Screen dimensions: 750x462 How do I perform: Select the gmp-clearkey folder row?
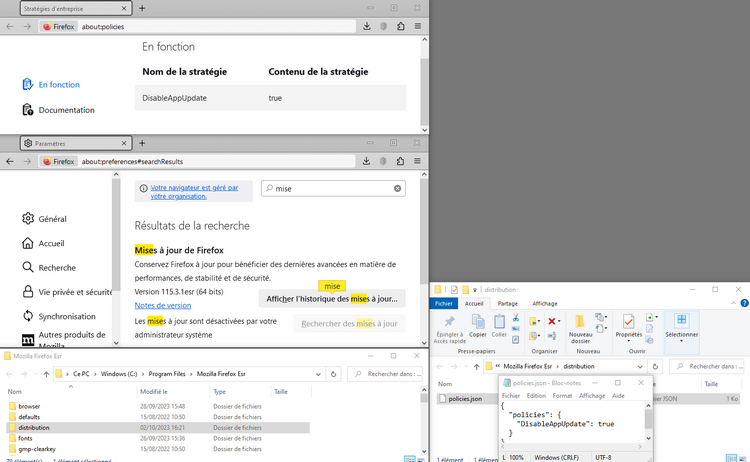(158, 449)
